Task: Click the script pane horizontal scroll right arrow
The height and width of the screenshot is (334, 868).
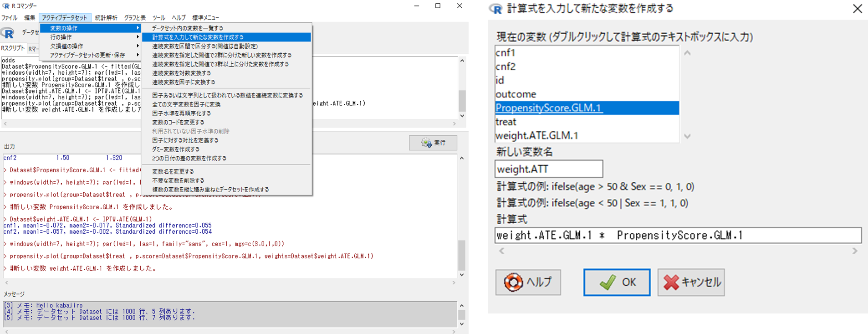Action: [x=454, y=123]
